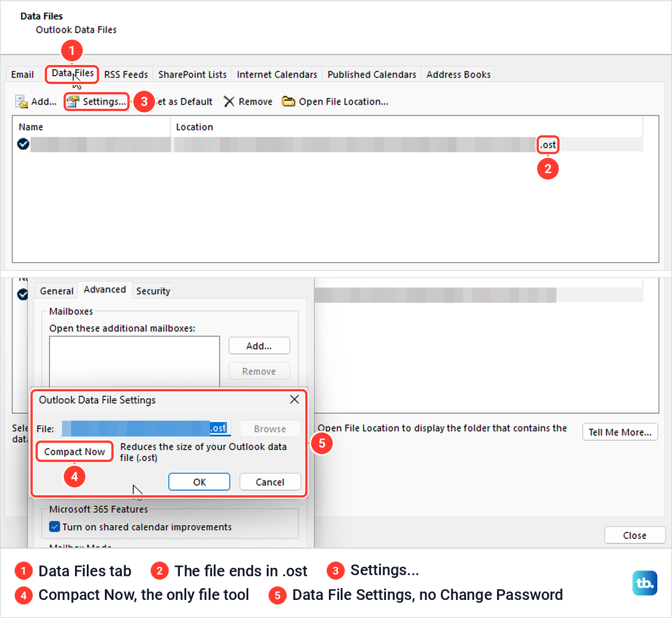Click the Remove X icon

tap(229, 101)
